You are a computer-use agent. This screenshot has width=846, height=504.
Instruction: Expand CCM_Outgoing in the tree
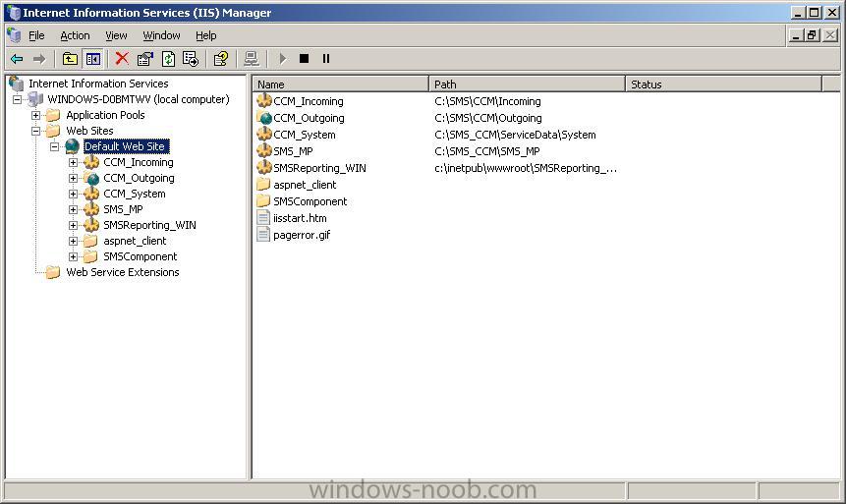click(x=73, y=178)
